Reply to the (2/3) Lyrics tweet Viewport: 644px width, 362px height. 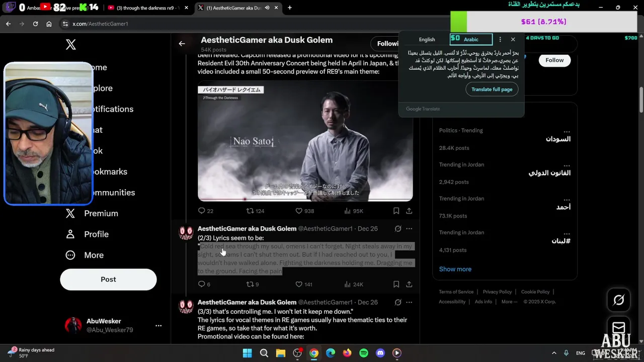tap(201, 284)
